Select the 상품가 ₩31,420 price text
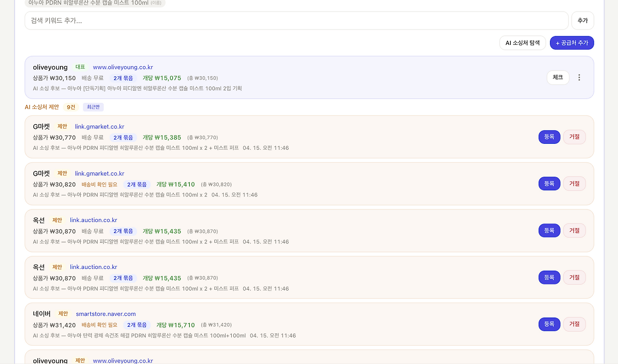Screen dimensions: 618x364 coord(54,325)
